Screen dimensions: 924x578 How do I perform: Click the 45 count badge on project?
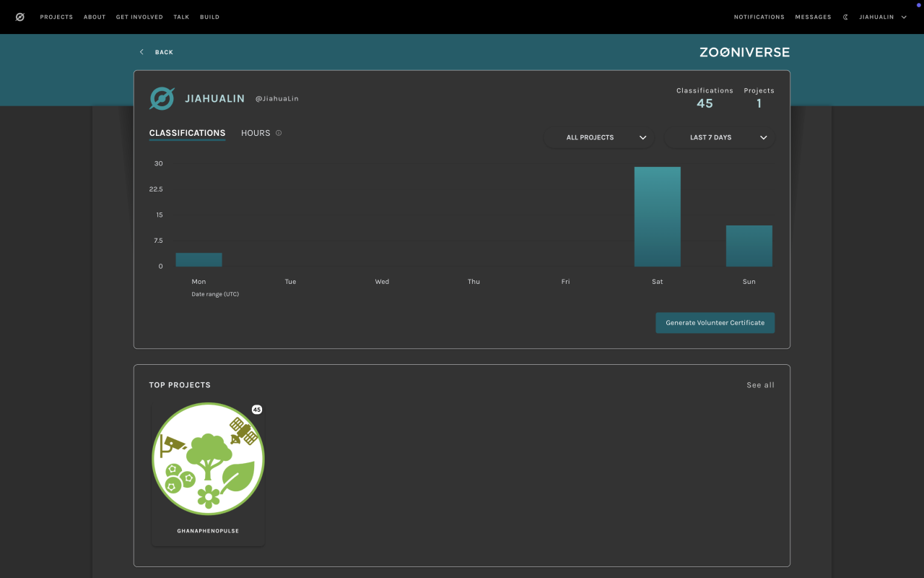pyautogui.click(x=256, y=410)
